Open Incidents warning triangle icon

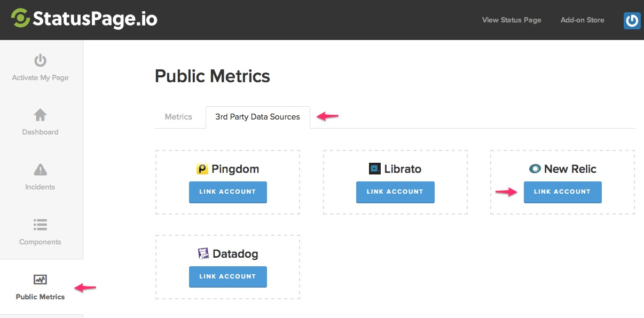(40, 170)
